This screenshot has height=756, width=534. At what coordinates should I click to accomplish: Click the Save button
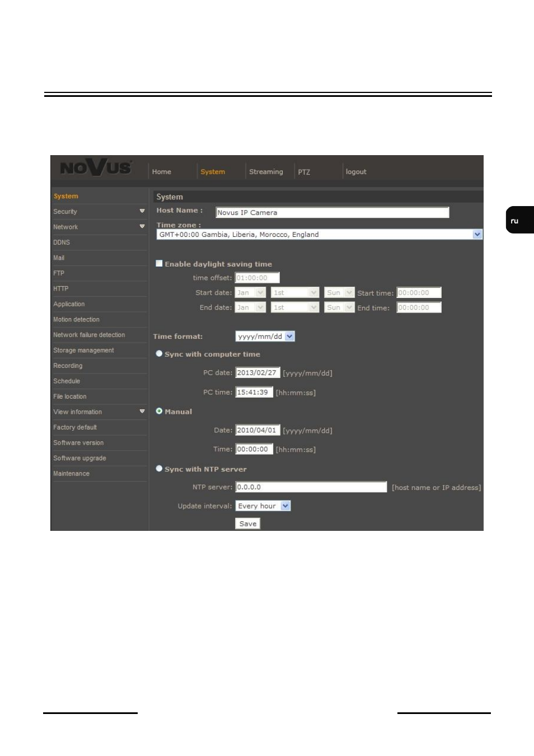coord(248,524)
